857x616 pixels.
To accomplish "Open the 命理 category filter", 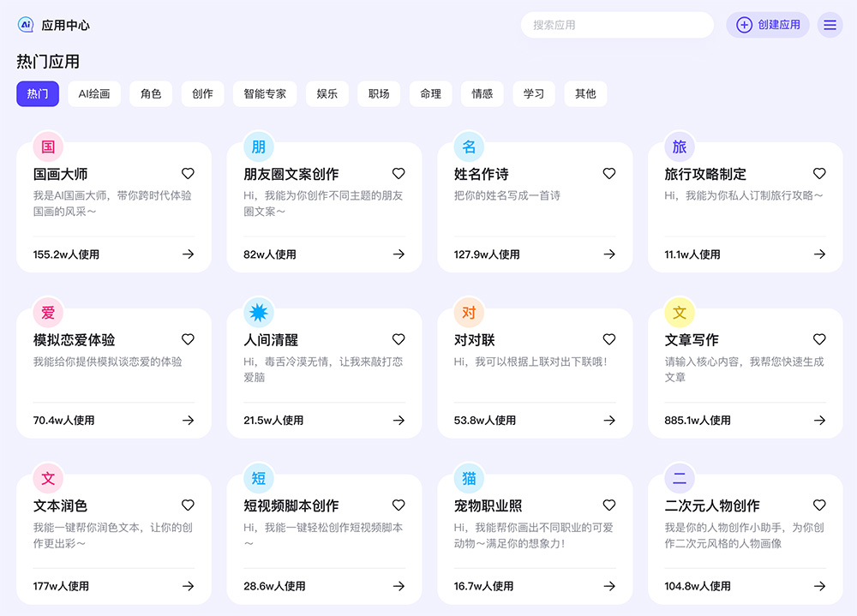I will (x=430, y=94).
